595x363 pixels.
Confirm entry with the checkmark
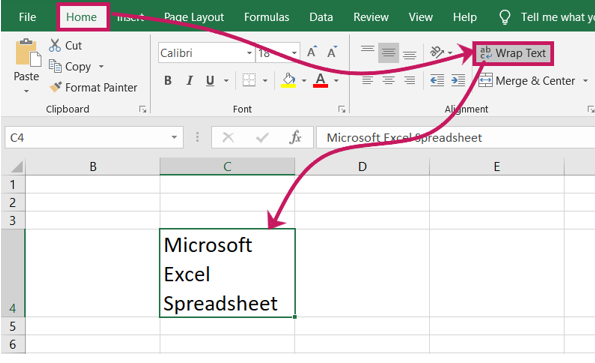point(262,137)
